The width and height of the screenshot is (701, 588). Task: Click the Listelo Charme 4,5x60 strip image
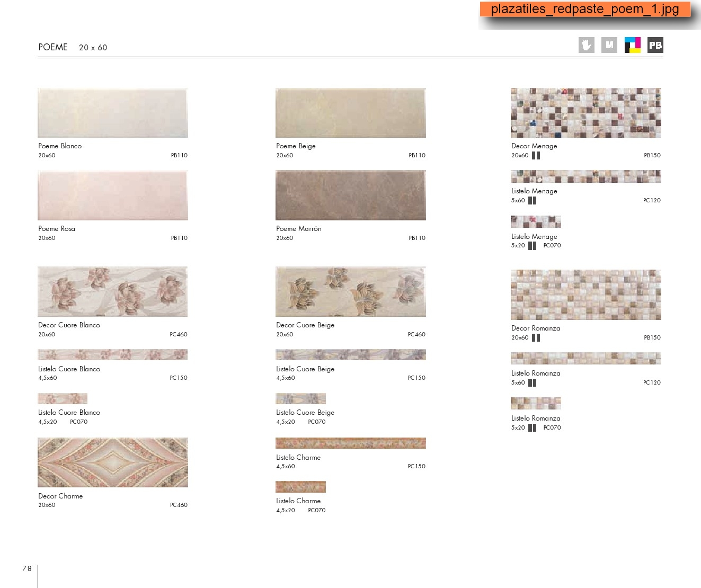(351, 443)
